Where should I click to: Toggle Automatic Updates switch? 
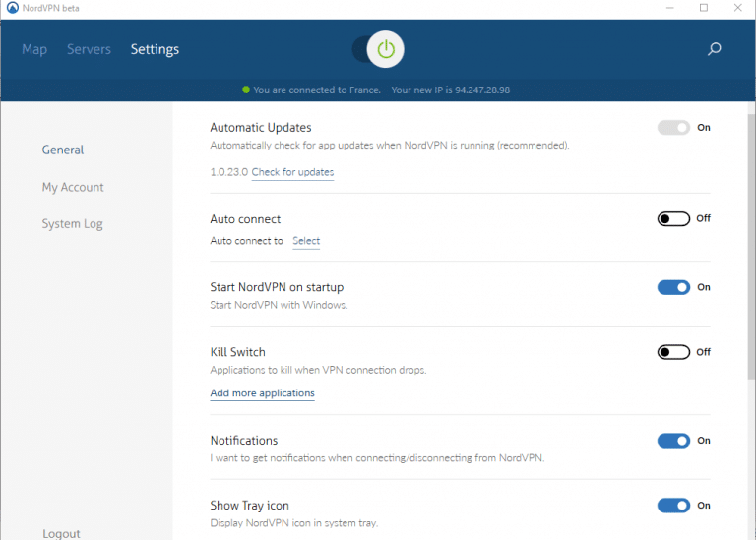pos(673,128)
